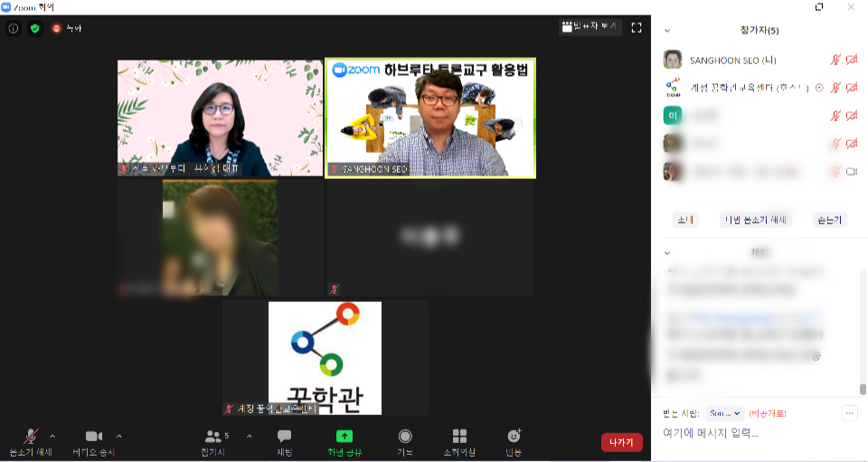868x462 pixels.
Task: Select SANGHOON SEO in participants list
Action: point(760,60)
